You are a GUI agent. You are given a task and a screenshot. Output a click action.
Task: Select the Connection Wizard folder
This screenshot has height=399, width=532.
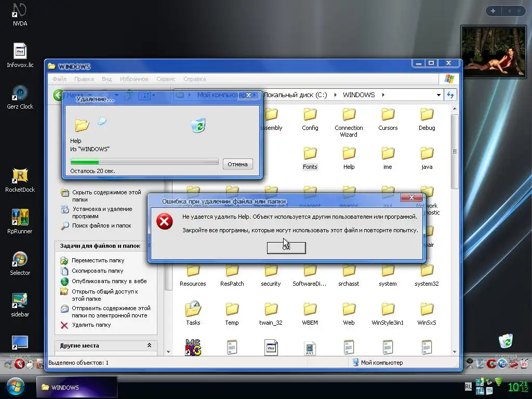(x=349, y=123)
